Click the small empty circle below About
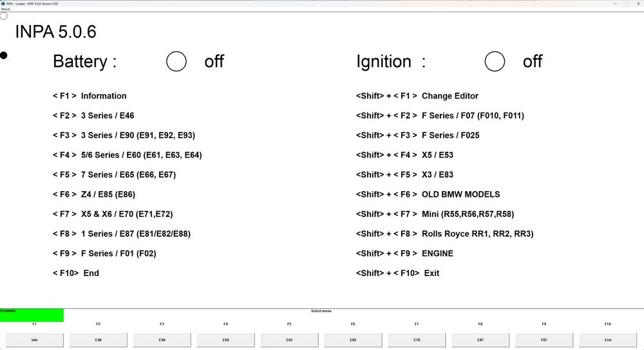Viewport: 644px width, 350px height. point(4,16)
